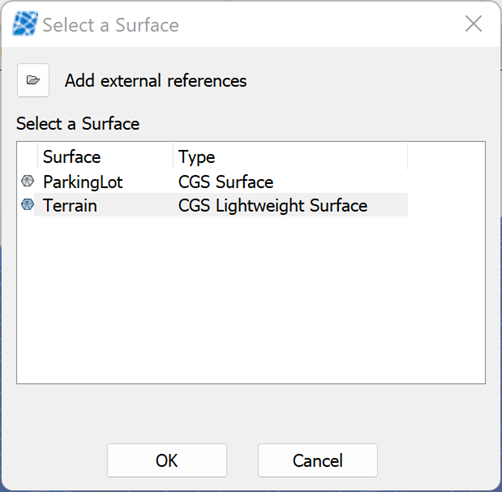
Task: Click the CGS Lightweight Surface type cell
Action: (x=273, y=205)
